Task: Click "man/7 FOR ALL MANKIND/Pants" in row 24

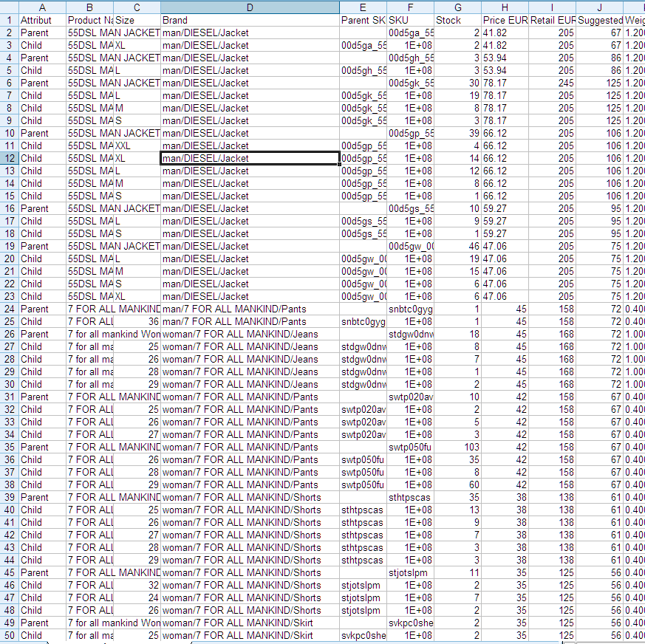Action: pos(250,309)
